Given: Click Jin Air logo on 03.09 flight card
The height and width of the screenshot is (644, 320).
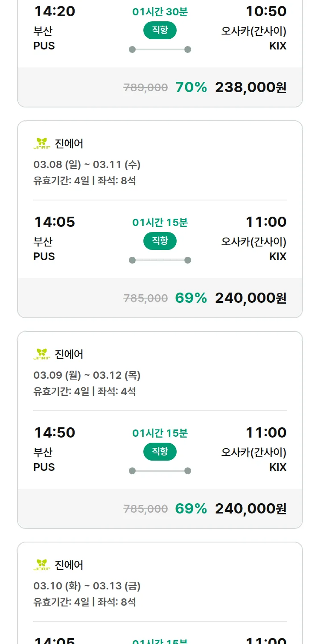Looking at the screenshot, I should tap(42, 354).
